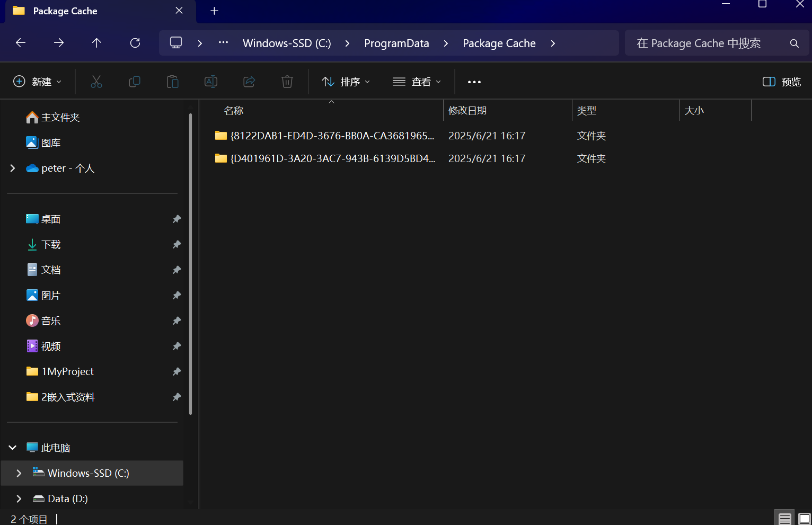Click the Paste icon

[172, 82]
